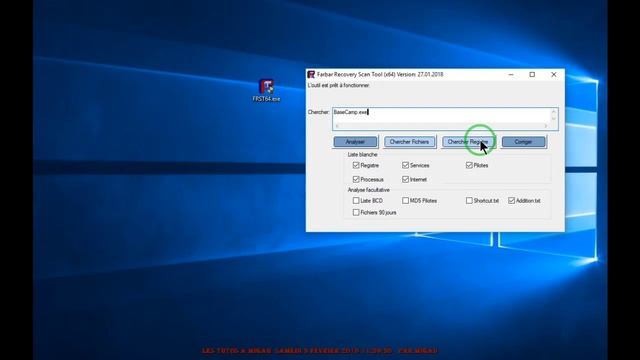Click the "Chercher:" field label
The height and width of the screenshot is (360, 640).
coord(318,112)
